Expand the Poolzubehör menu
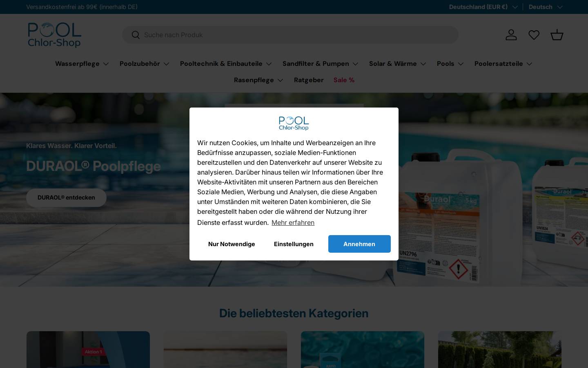Viewport: 588px width, 368px height. 144,64
